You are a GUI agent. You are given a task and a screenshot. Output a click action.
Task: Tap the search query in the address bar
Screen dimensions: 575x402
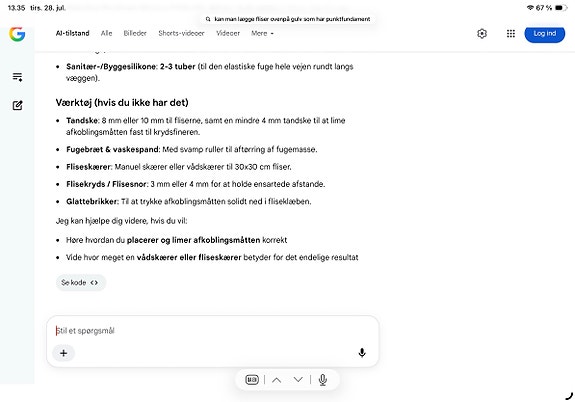pos(288,19)
